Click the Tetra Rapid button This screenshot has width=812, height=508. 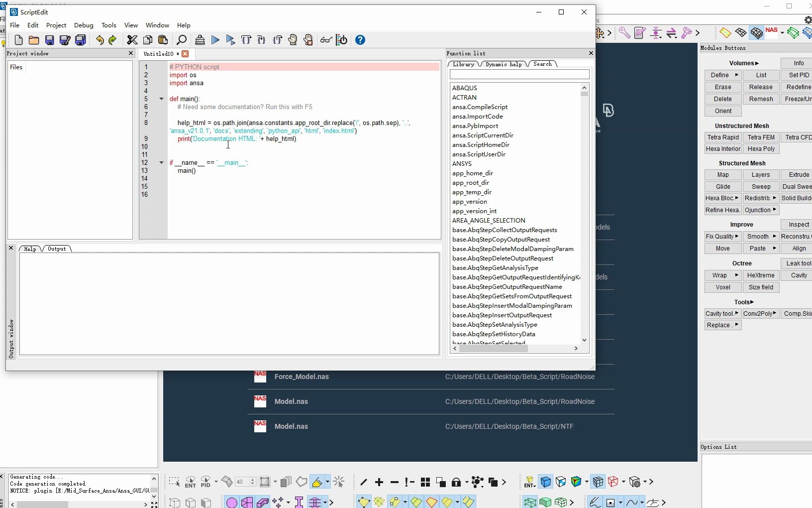point(723,137)
